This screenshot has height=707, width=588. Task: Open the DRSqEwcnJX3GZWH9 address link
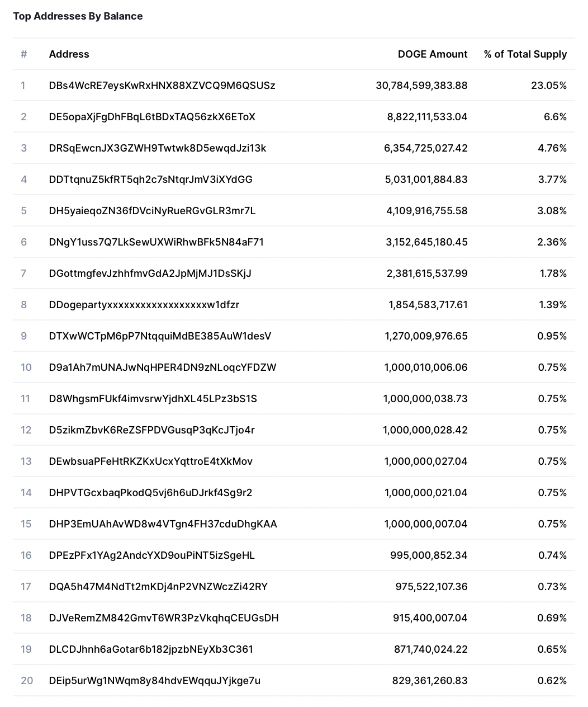(x=158, y=148)
